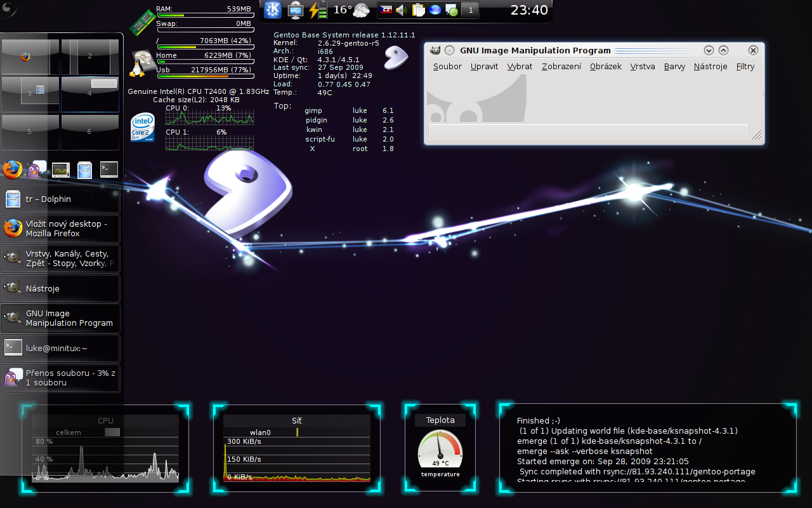
Task: Switch to virtual desktop 2
Action: click(90, 57)
